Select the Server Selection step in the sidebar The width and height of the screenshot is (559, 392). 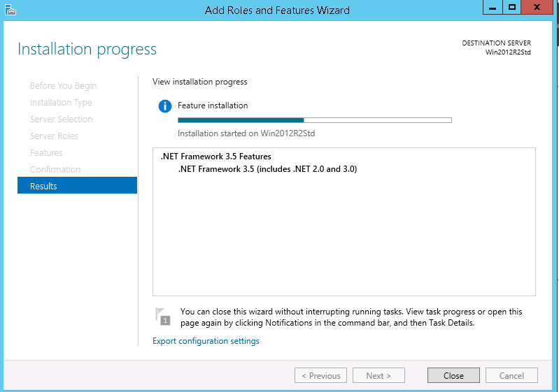(62, 119)
